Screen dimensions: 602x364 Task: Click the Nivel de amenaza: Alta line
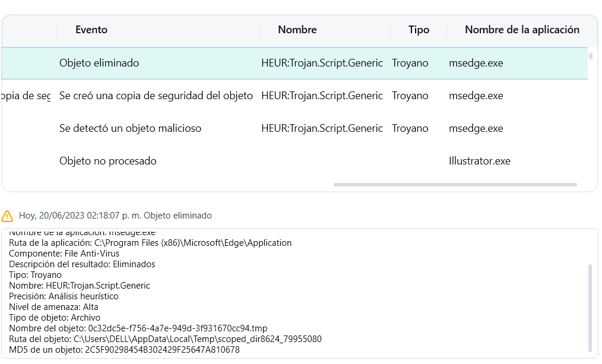tap(53, 307)
